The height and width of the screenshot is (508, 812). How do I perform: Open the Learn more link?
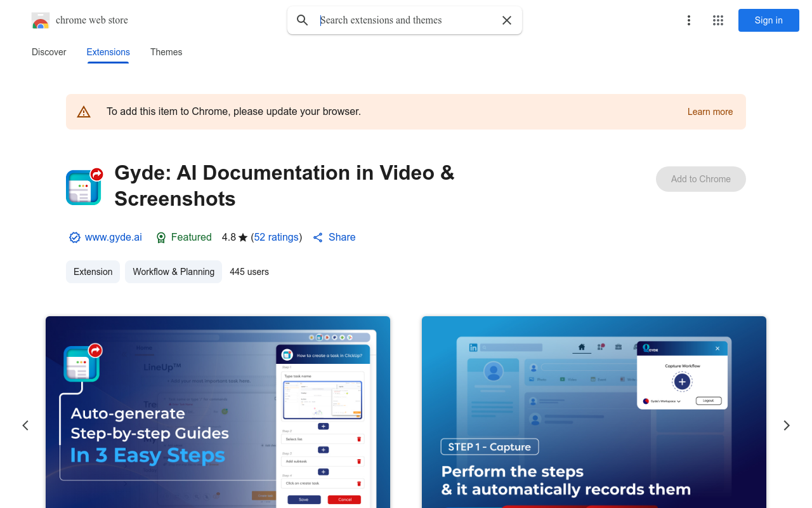point(710,112)
